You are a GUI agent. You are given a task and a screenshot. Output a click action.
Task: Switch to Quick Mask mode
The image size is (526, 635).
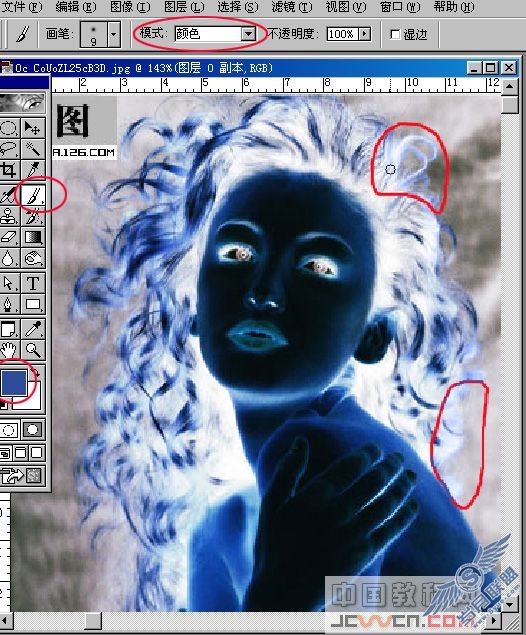(x=32, y=430)
